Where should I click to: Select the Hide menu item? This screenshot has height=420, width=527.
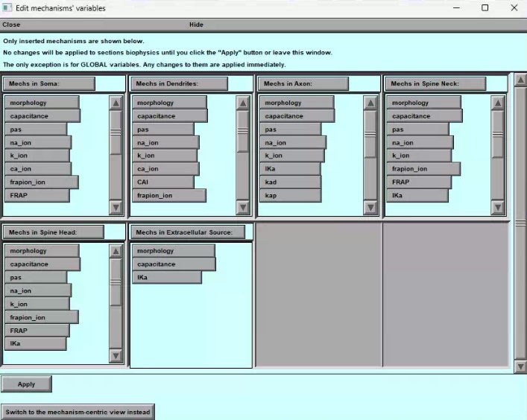(196, 25)
